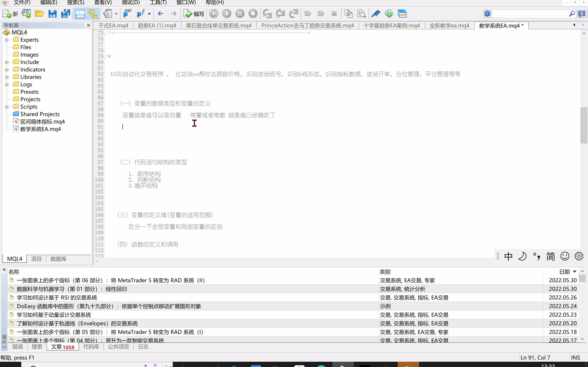
Task: Open the 工具(T) menu
Action: tap(158, 3)
